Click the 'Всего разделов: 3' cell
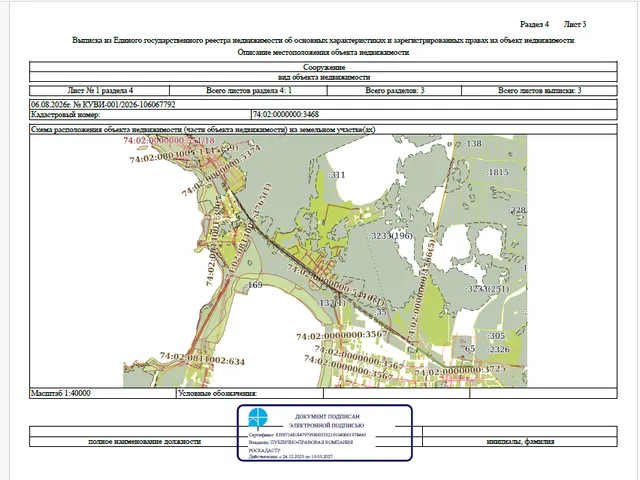Screen dimensions: 640x480 (x=394, y=91)
